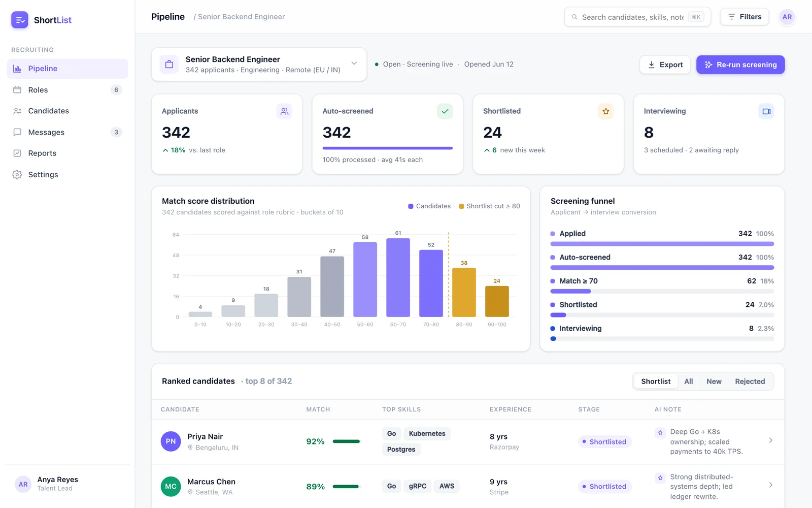Click the MATCH column header
This screenshot has width=812, height=508.
318,409
